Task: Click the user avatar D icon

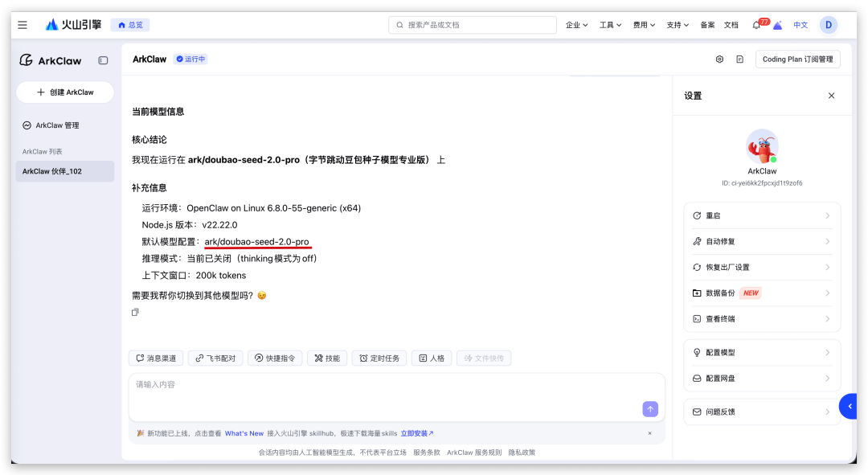Action: 828,25
